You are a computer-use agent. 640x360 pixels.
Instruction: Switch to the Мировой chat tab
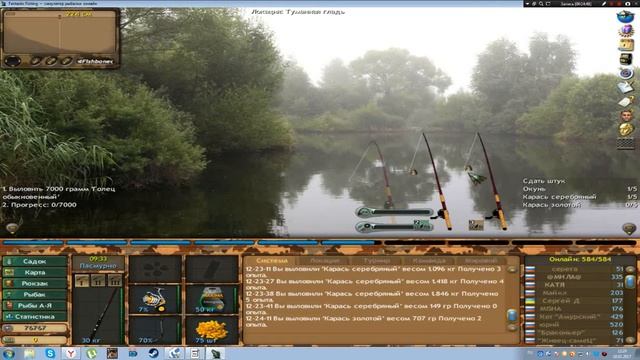tap(481, 260)
